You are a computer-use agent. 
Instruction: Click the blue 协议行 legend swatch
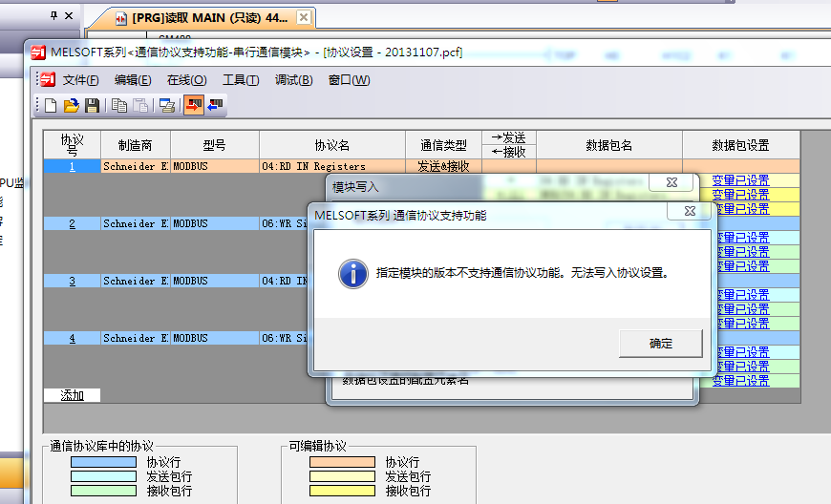click(103, 462)
